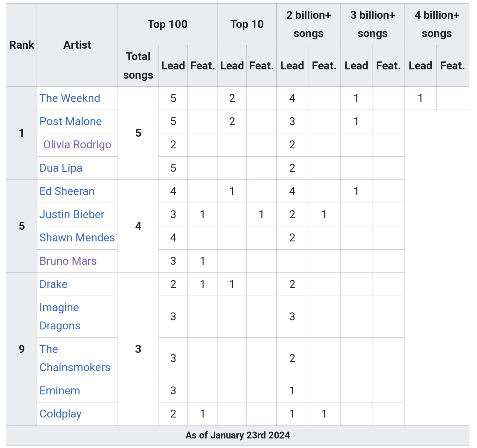Click Post Malone's 3 billion+ Lead value

[x=356, y=121]
